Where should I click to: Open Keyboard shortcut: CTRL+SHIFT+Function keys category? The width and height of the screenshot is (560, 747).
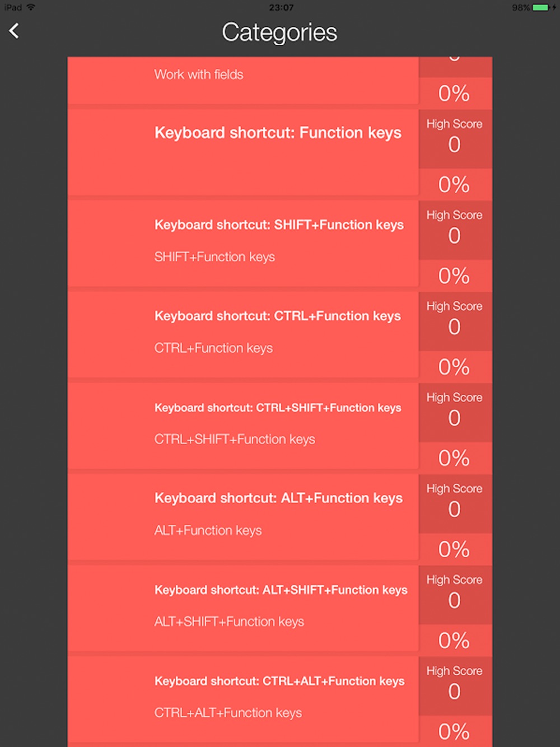tap(243, 426)
